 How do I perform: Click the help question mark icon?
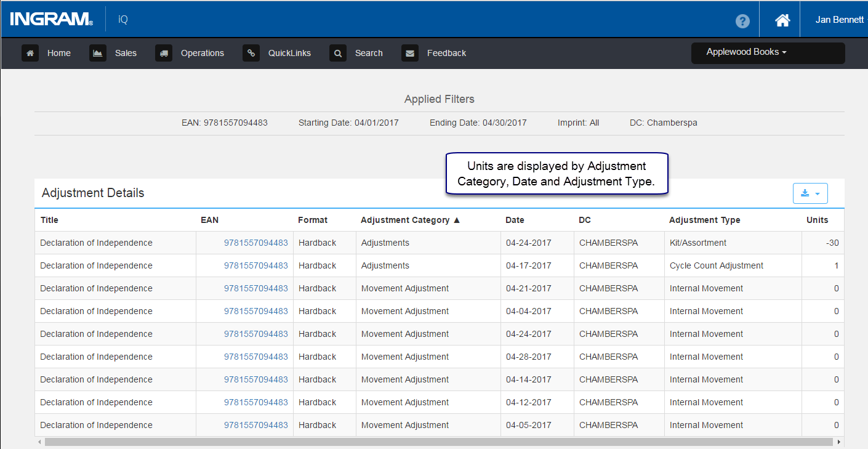point(742,21)
